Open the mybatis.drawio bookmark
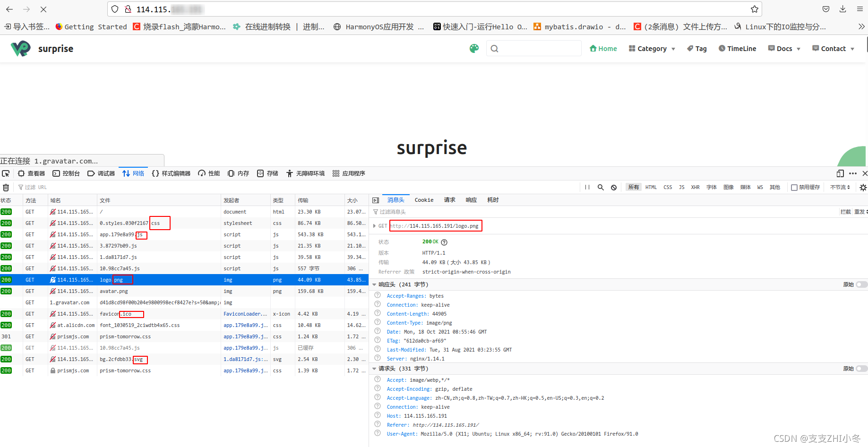The image size is (868, 447). 580,27
